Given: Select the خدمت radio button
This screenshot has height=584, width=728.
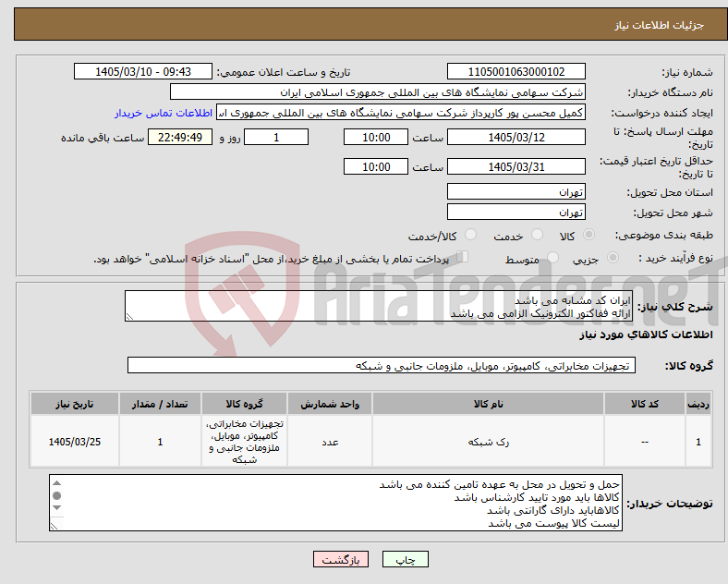Looking at the screenshot, I should [x=537, y=235].
